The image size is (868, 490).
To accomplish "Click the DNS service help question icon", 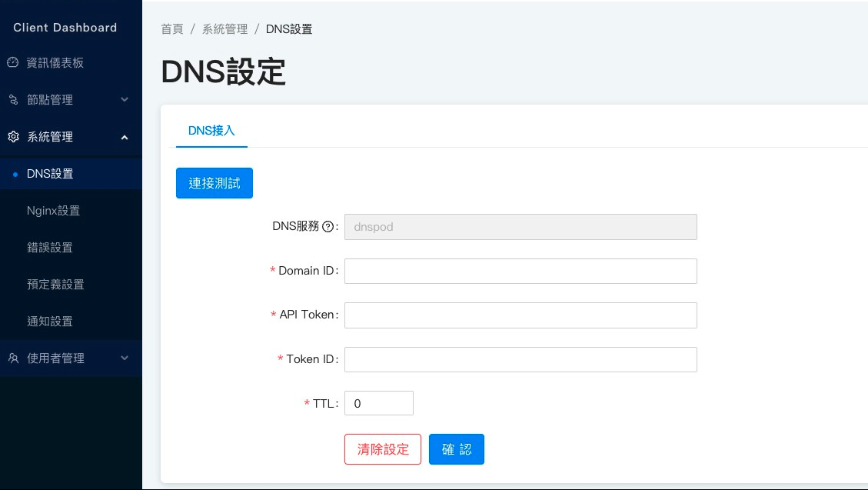I will tap(328, 227).
